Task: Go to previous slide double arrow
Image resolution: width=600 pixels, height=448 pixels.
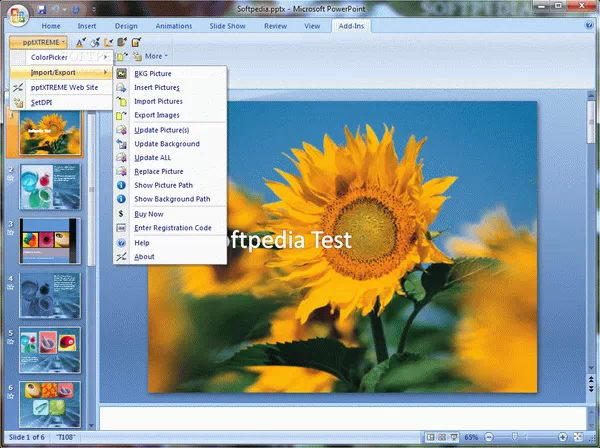Action: pyautogui.click(x=591, y=380)
